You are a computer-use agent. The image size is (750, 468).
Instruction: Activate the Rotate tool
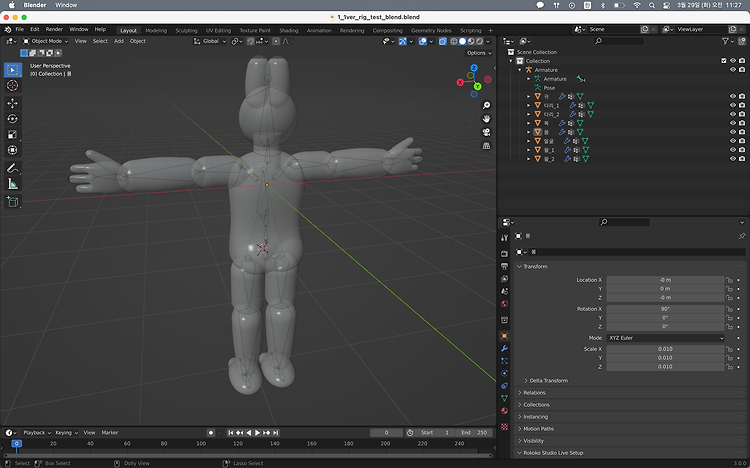(13, 119)
